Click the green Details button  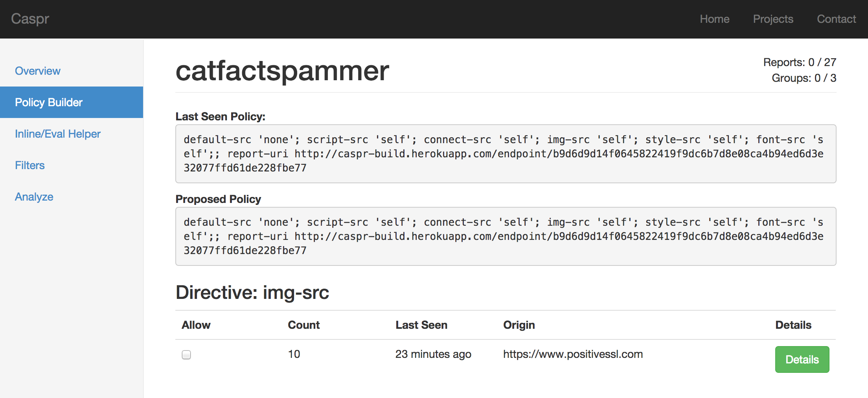802,359
